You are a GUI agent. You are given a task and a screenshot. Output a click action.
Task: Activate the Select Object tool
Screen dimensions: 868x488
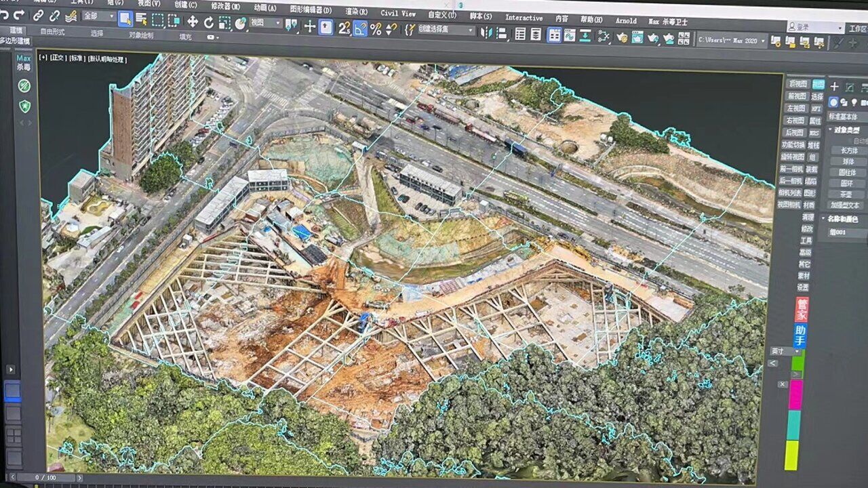(125, 19)
